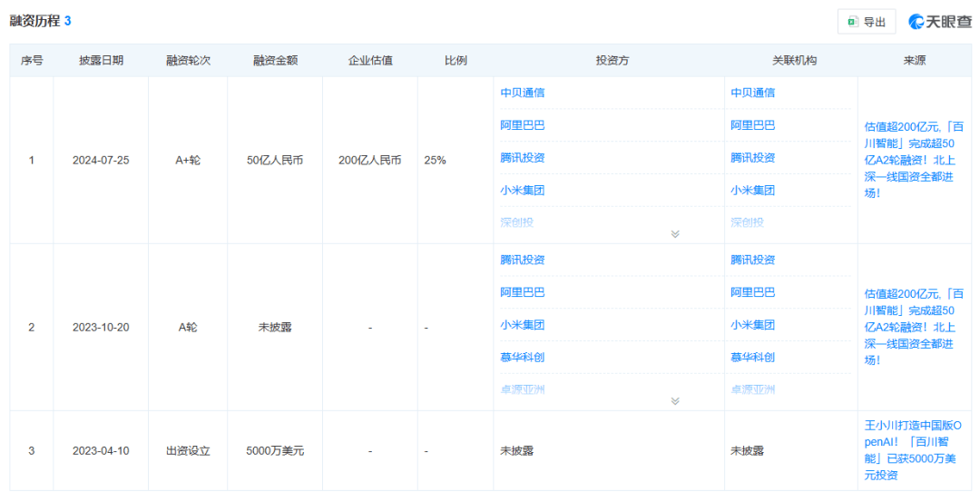The image size is (980, 502).
Task: Click the 天眼查 logo
Action: coord(940,22)
